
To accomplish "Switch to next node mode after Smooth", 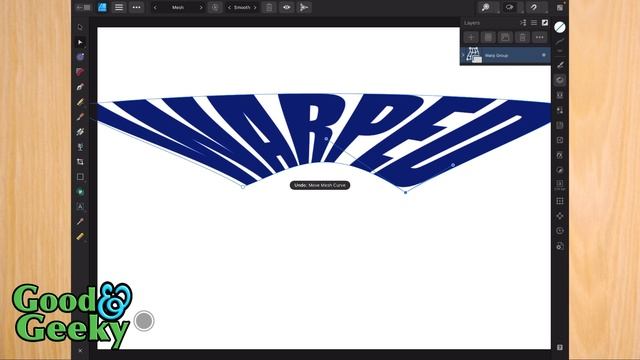I will pyautogui.click(x=255, y=7).
